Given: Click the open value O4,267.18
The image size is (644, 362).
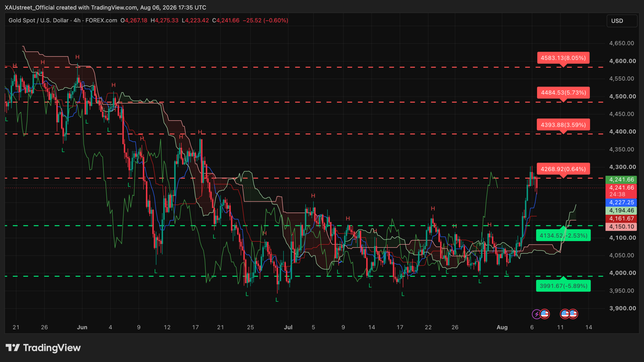Looking at the screenshot, I should tap(134, 20).
